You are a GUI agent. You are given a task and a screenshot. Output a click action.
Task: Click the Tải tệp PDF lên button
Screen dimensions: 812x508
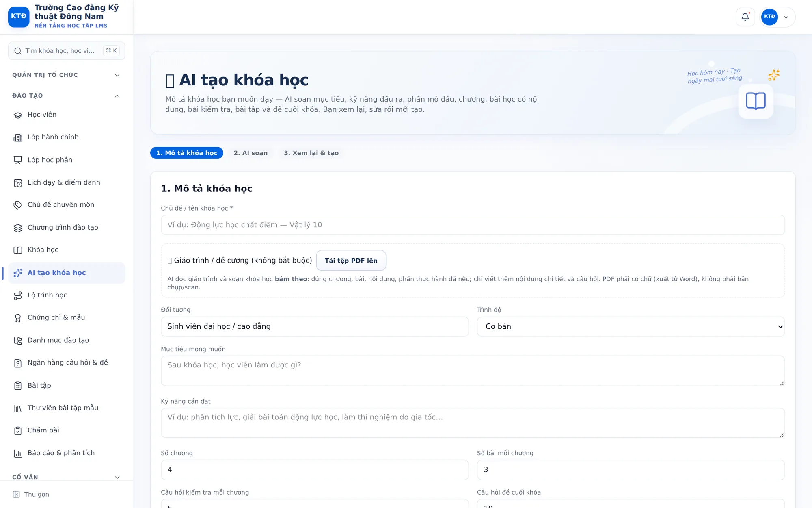[351, 261]
